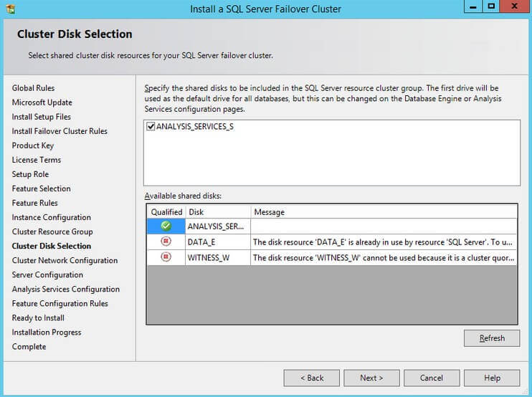Sort by the Qualified column header
The height and width of the screenshot is (397, 532).
coord(166,212)
